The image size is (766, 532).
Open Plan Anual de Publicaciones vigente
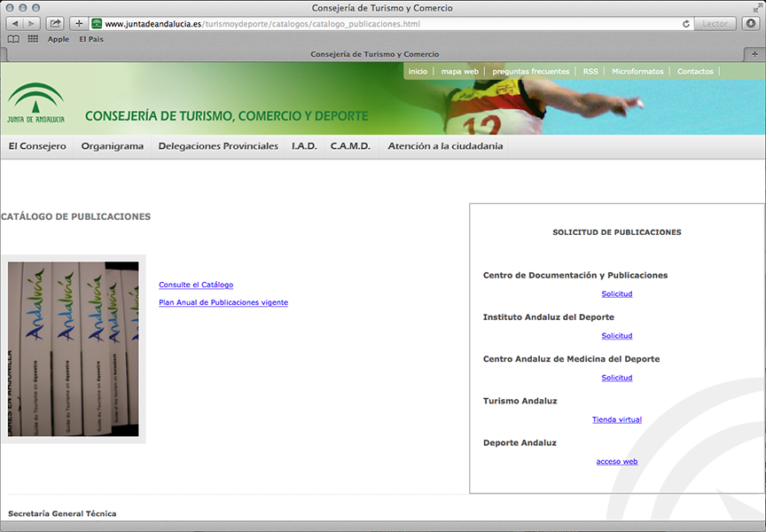click(223, 302)
